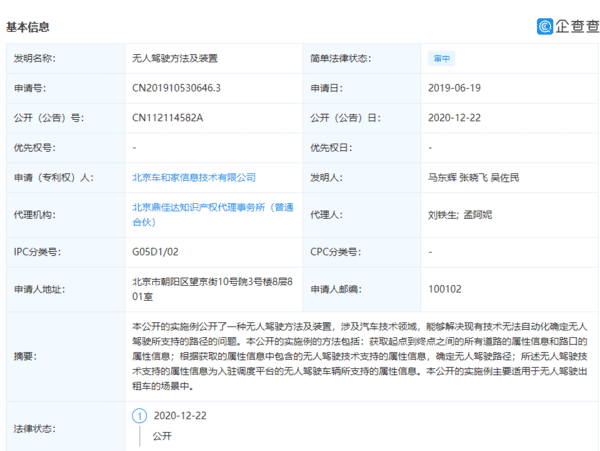Screen dimensions: 600x451
Task: Select applicant postcode 100102
Action: point(445,289)
